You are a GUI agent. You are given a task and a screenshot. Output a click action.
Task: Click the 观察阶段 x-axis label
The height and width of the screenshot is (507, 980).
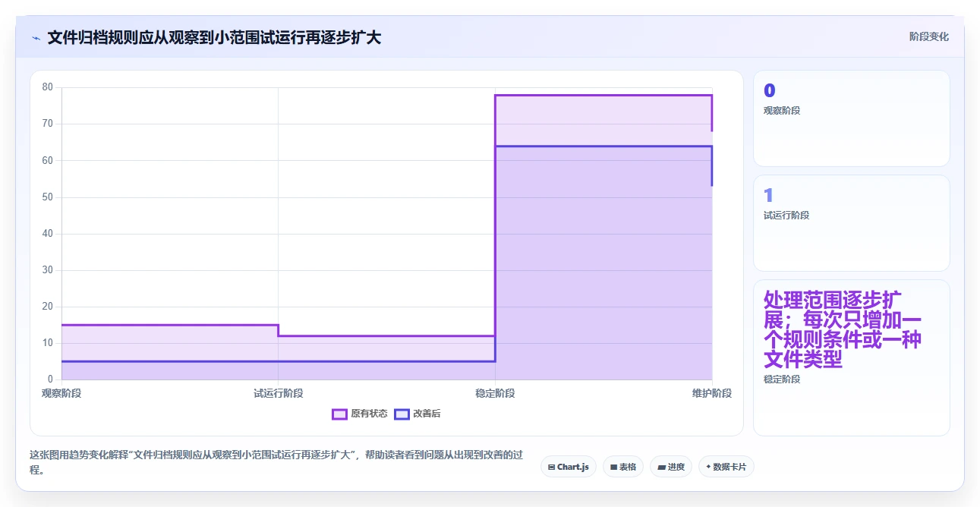pyautogui.click(x=61, y=393)
